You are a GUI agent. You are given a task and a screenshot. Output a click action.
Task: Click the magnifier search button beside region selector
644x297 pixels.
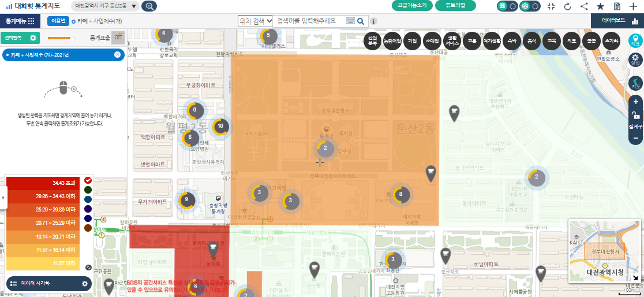[149, 6]
